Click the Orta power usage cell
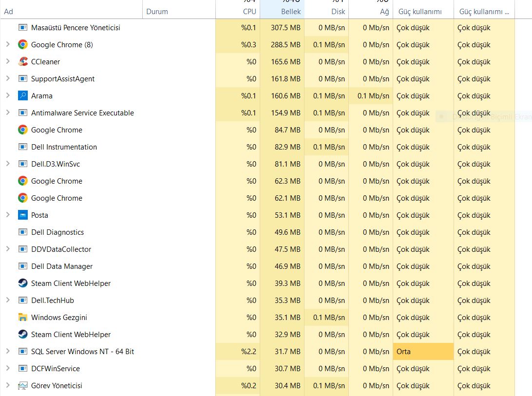The width and height of the screenshot is (532, 396). tap(423, 352)
